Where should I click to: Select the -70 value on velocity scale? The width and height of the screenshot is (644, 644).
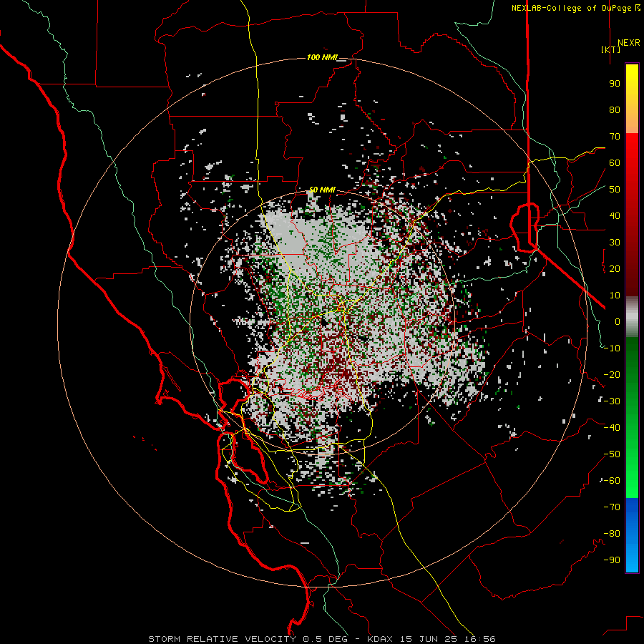click(612, 507)
